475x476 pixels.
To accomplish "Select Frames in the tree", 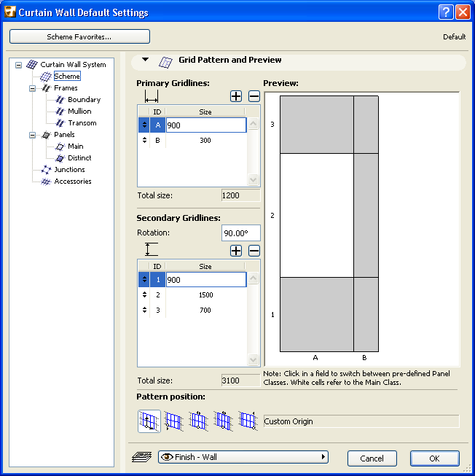I will pyautogui.click(x=66, y=88).
